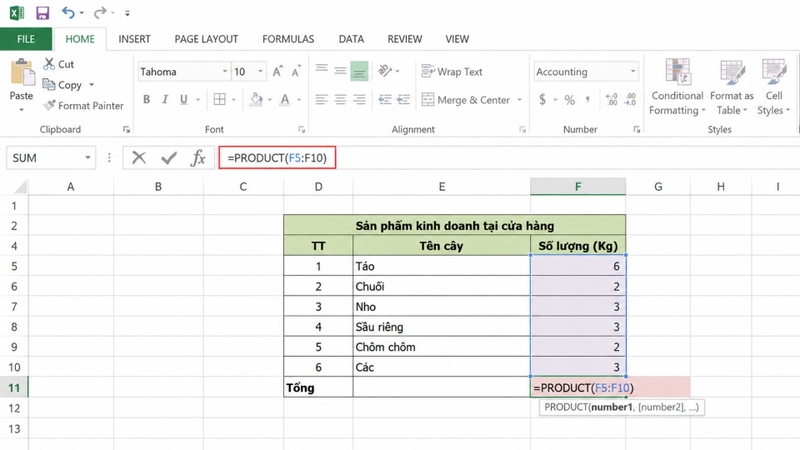Select Top Align icon

(x=321, y=69)
